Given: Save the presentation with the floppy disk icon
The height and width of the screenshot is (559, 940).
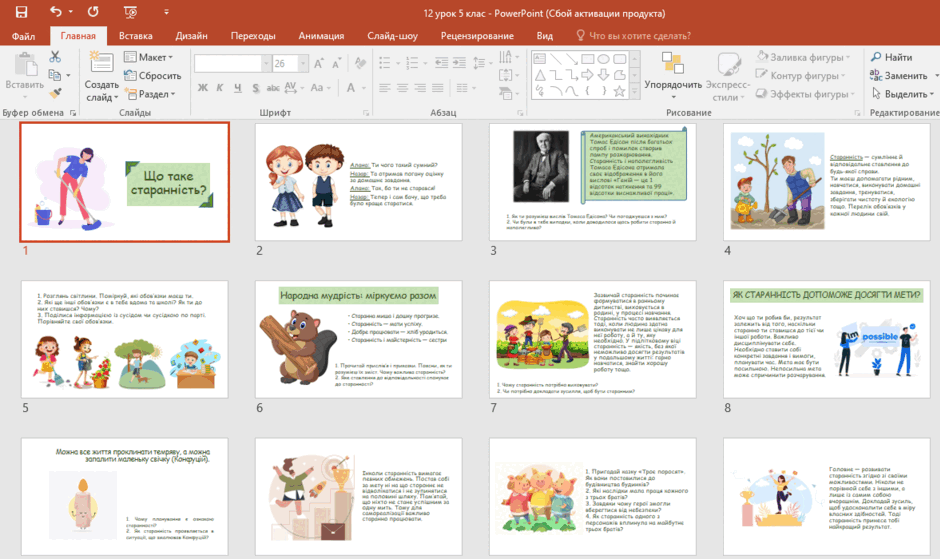Looking at the screenshot, I should 21,12.
